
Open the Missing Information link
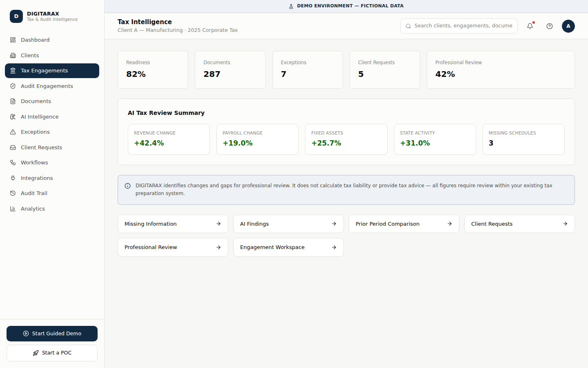(x=173, y=224)
